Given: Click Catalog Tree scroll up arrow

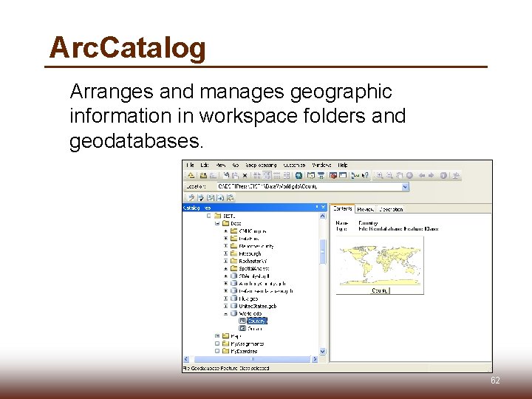Looking at the screenshot, I should (322, 216).
